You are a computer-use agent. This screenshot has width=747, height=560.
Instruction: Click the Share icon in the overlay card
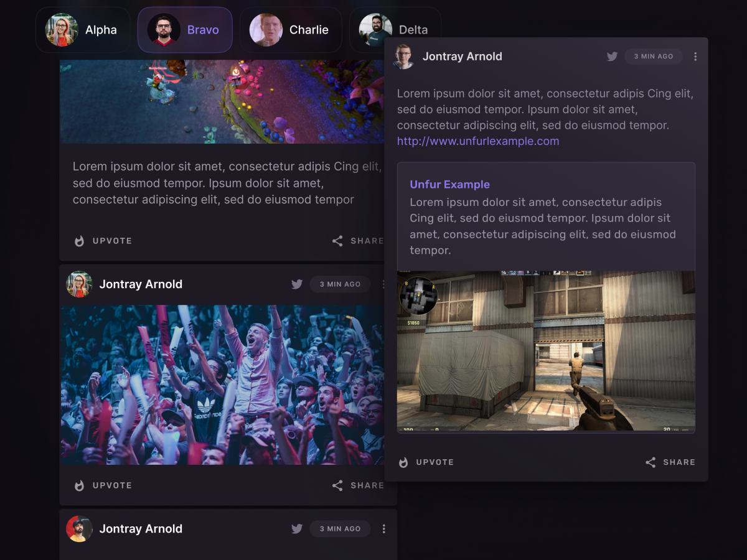click(x=651, y=462)
